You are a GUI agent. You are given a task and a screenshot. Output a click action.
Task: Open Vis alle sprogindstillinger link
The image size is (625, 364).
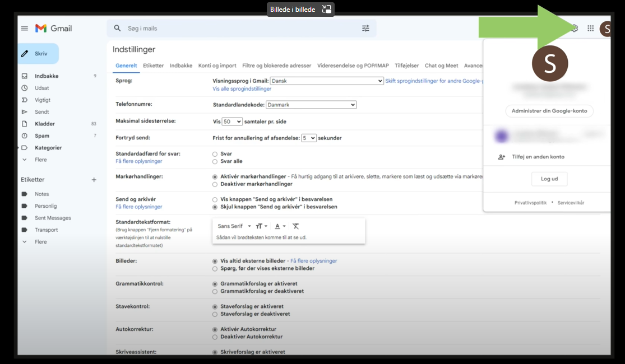point(242,89)
